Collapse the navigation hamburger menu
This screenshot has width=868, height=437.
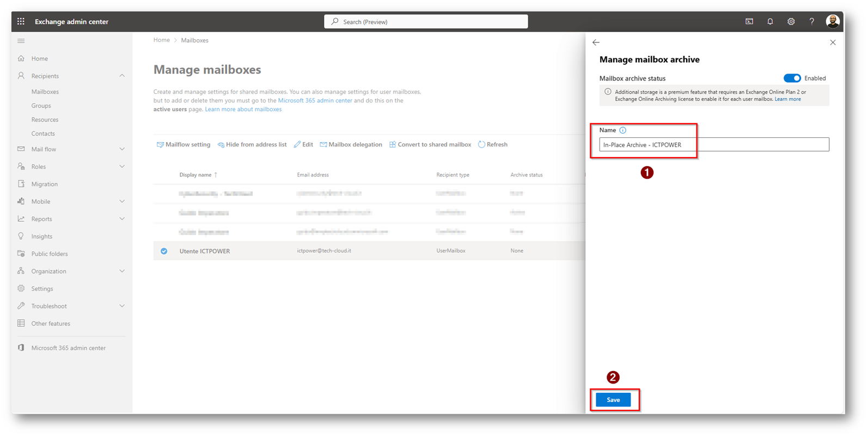pyautogui.click(x=21, y=41)
